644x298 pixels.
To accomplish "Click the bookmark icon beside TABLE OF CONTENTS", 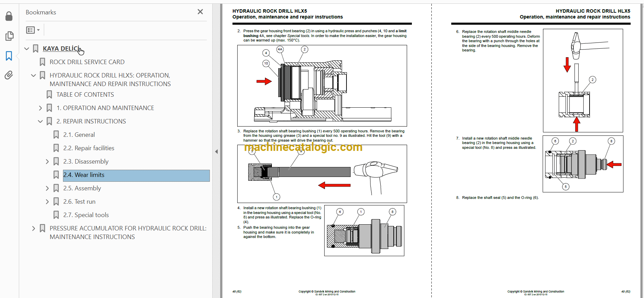I will click(x=49, y=95).
